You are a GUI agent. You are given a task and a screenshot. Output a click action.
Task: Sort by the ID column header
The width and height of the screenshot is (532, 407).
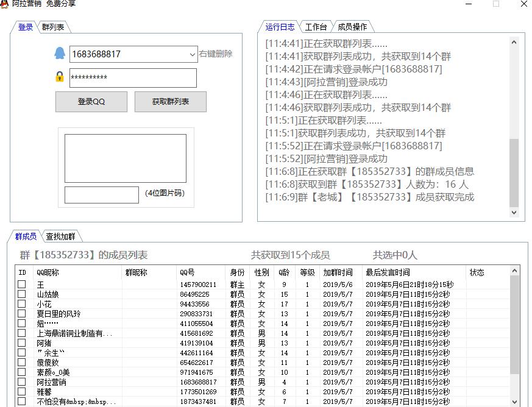pyautogui.click(x=23, y=272)
